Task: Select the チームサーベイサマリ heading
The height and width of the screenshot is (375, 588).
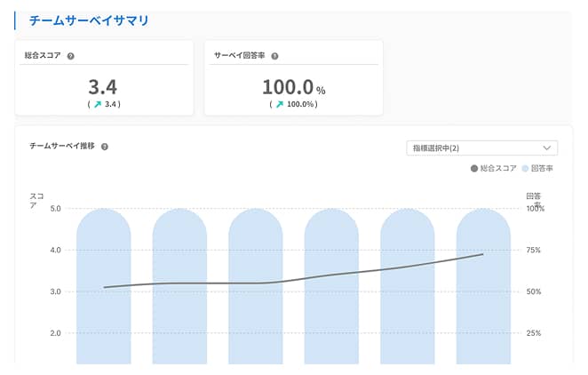Action: (89, 20)
